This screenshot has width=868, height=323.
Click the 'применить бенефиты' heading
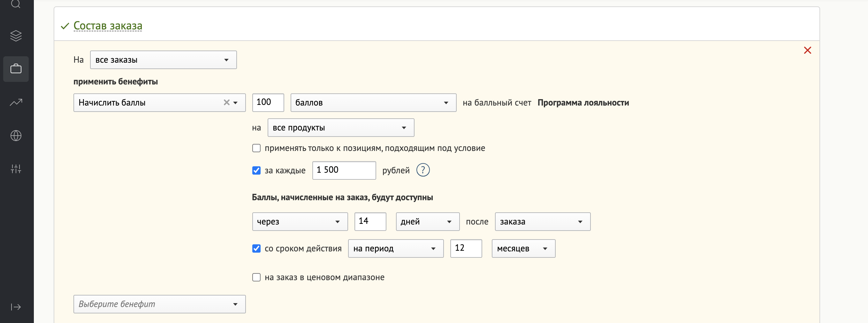[x=116, y=82]
